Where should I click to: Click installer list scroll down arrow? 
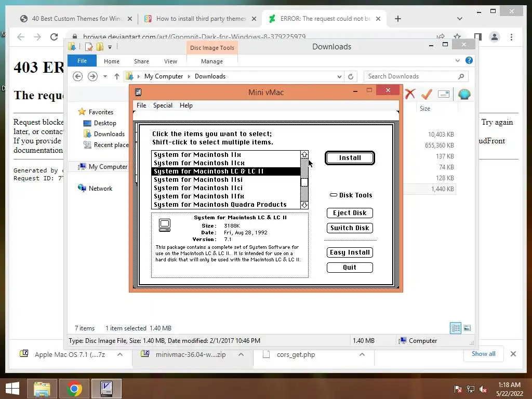pos(304,205)
